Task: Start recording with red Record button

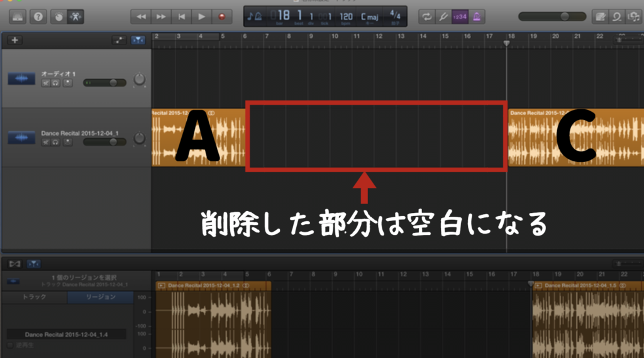Action: pyautogui.click(x=222, y=17)
